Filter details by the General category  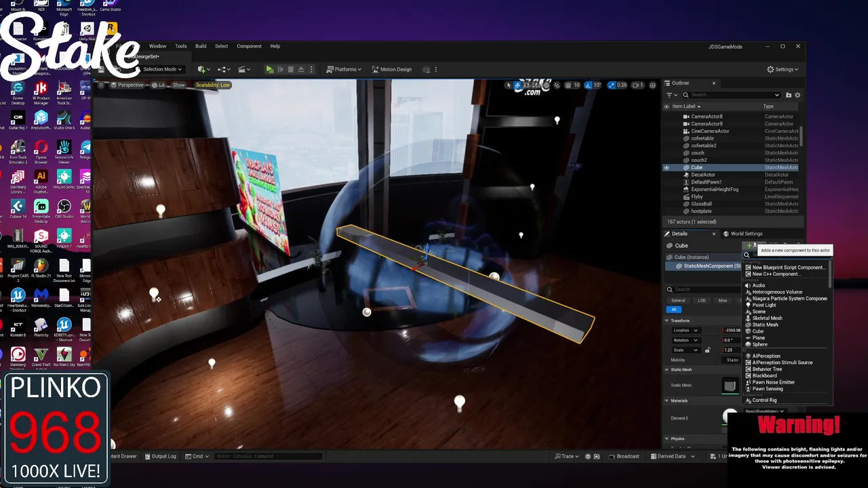678,300
